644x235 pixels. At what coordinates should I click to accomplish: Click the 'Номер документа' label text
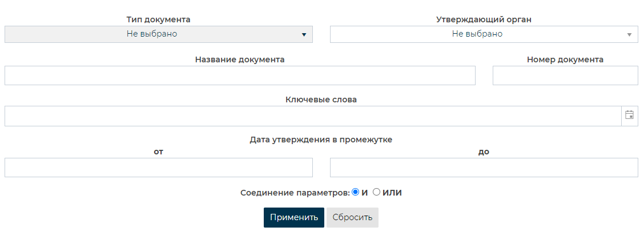tap(565, 59)
